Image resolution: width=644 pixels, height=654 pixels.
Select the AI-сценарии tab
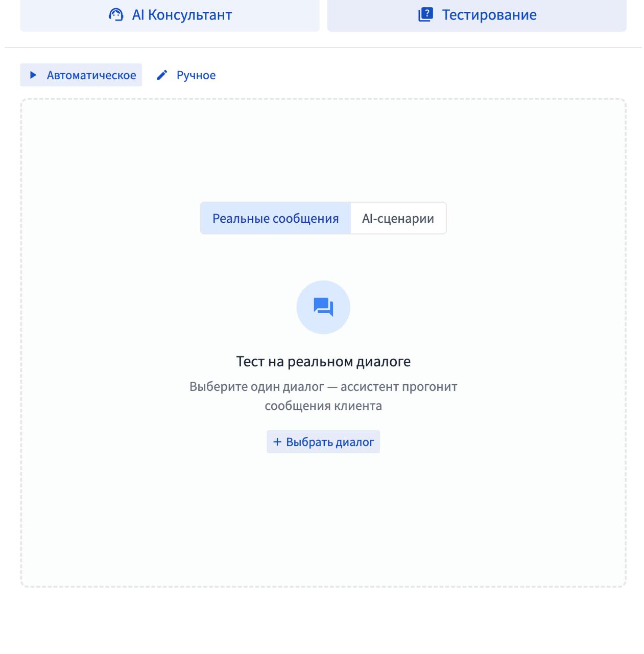tap(398, 218)
